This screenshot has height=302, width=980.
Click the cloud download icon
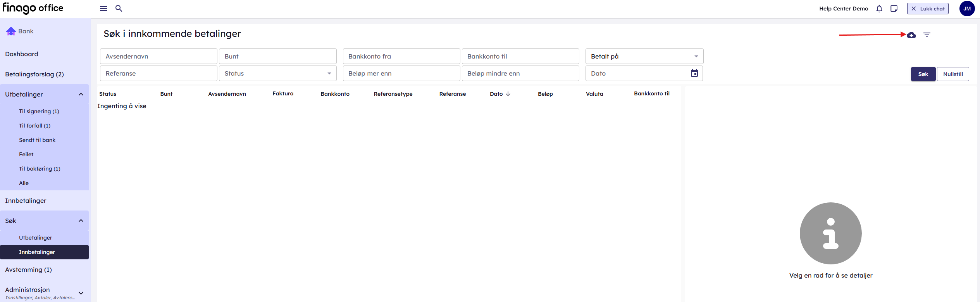(x=911, y=35)
